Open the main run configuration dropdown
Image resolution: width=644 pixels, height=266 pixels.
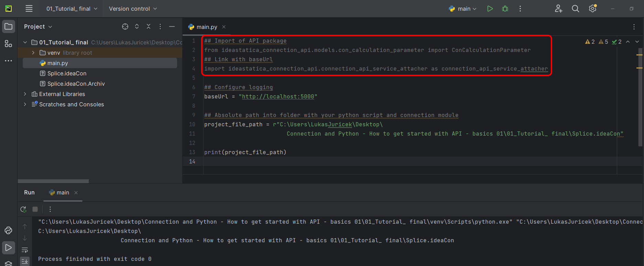pos(463,9)
